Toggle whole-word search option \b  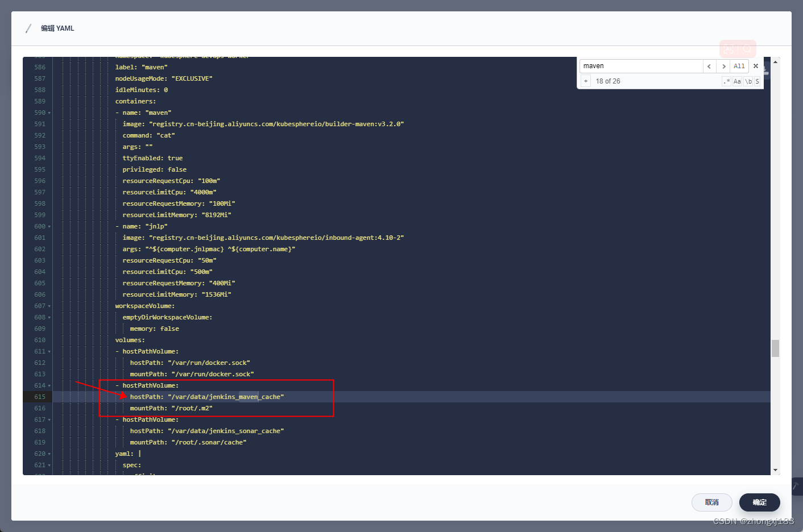[748, 81]
